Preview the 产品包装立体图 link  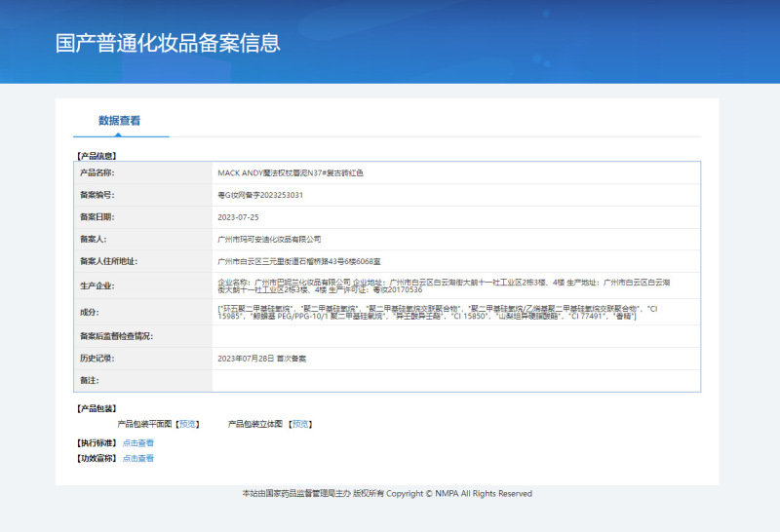[300, 424]
